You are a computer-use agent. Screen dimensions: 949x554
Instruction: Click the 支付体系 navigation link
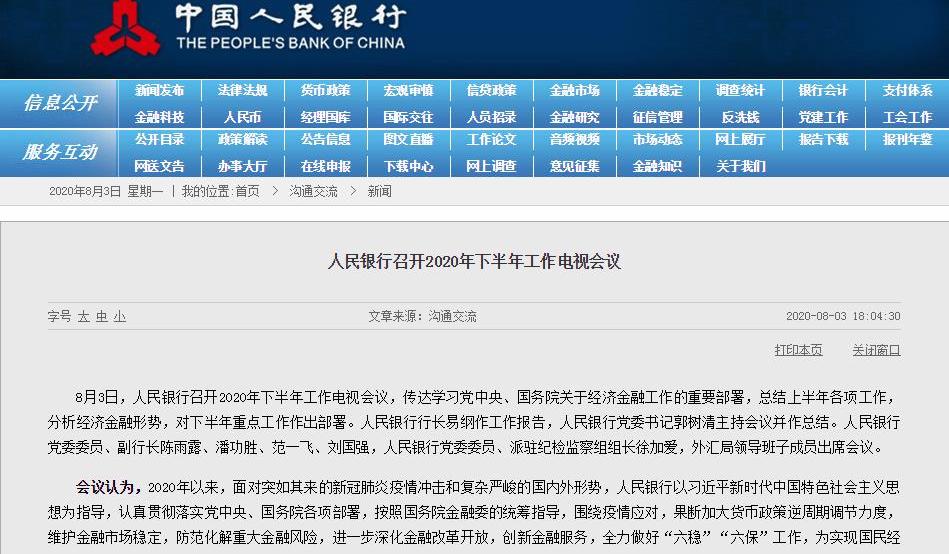[907, 91]
